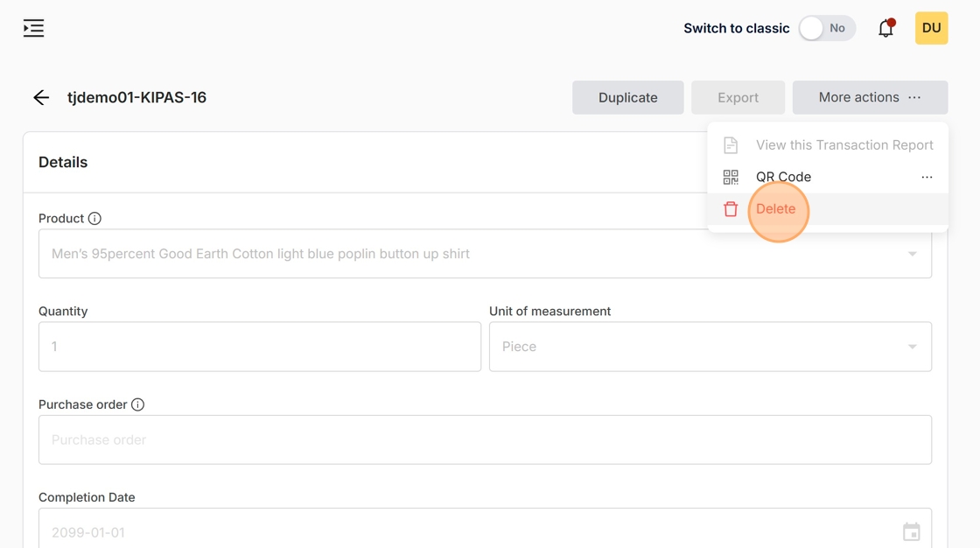
Task: Expand QR Code submenu ellipsis
Action: coord(927,177)
